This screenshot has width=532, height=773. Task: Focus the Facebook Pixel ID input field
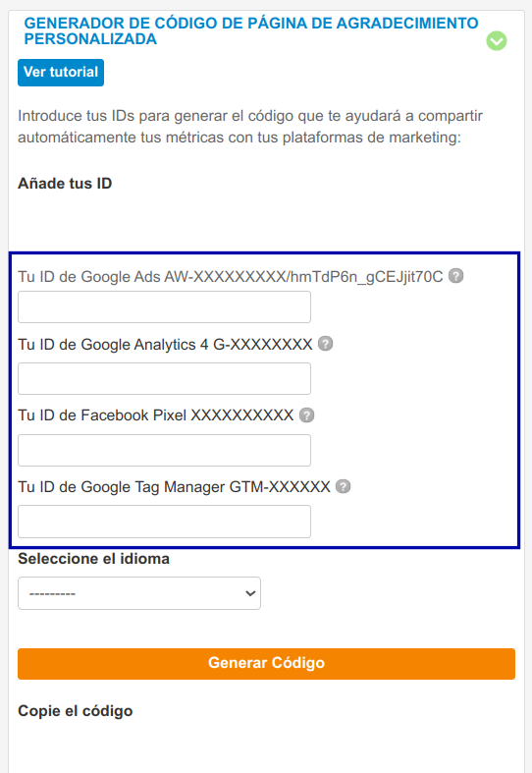coord(164,450)
